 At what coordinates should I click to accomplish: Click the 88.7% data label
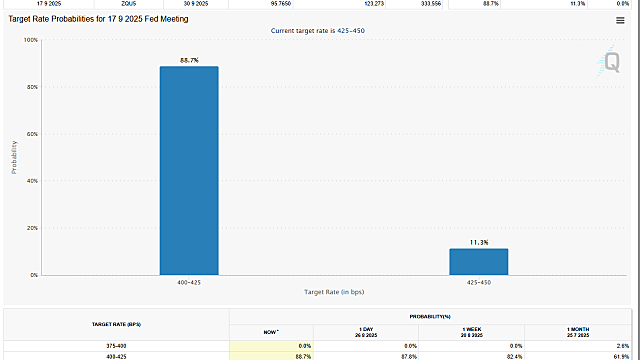(x=189, y=60)
